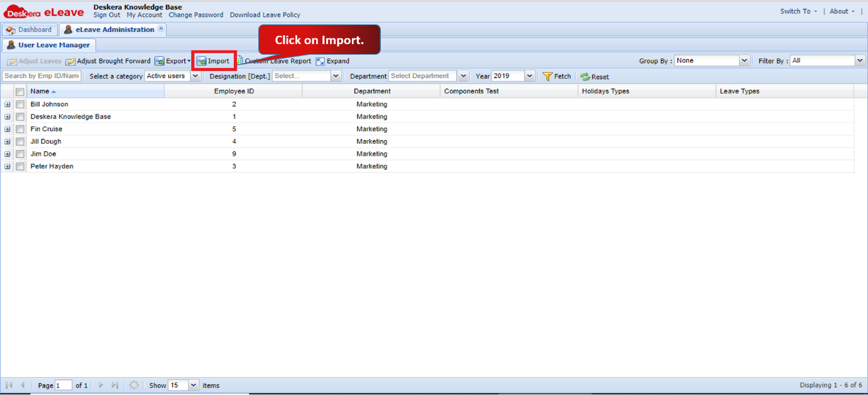Open the Switch To menu
Viewport: 868px width, 395px height.
point(799,11)
